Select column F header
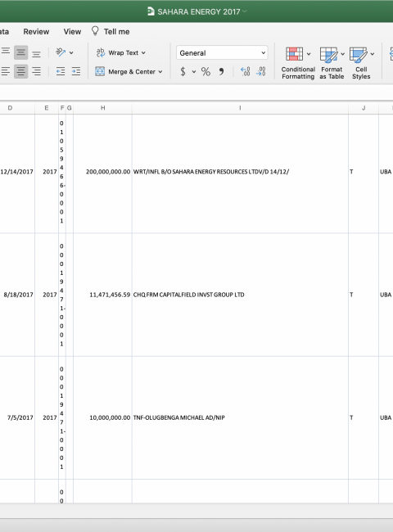The image size is (393, 532). pyautogui.click(x=62, y=108)
